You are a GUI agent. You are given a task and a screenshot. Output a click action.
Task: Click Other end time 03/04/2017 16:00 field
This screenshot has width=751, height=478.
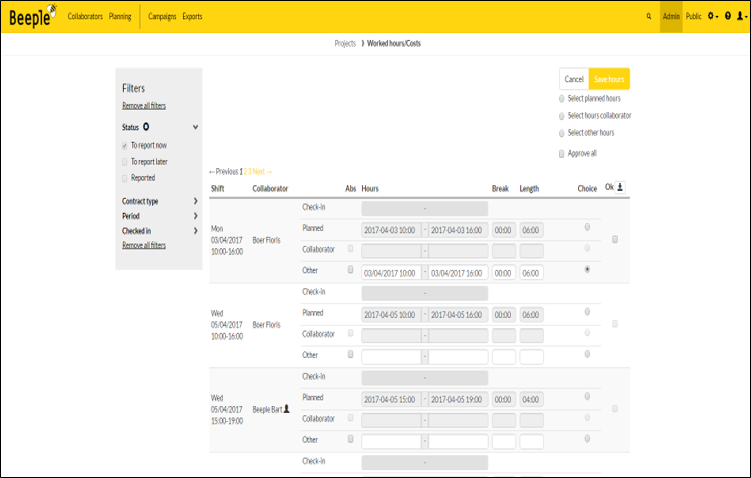tap(458, 273)
